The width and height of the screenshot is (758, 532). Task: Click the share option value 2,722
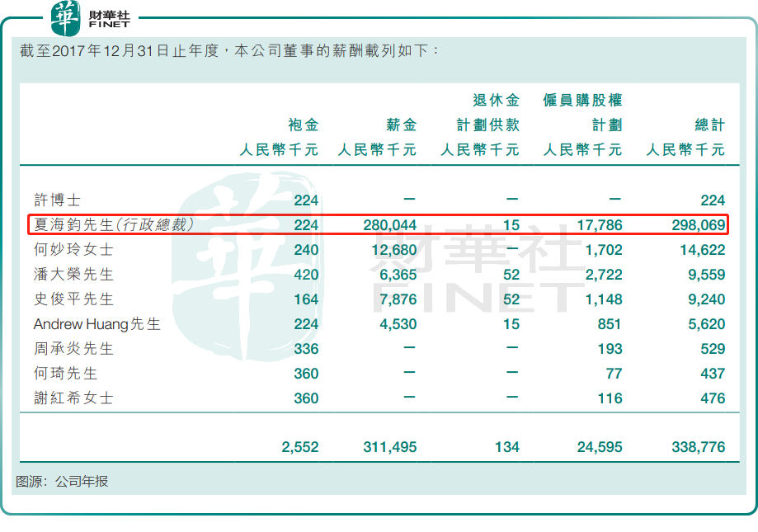pyautogui.click(x=604, y=275)
